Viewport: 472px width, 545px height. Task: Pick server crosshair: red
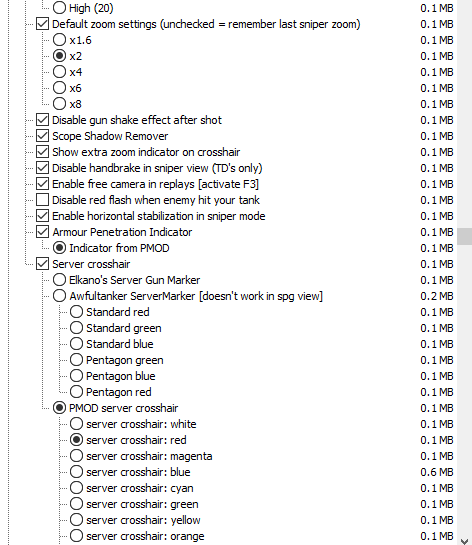coord(76,440)
